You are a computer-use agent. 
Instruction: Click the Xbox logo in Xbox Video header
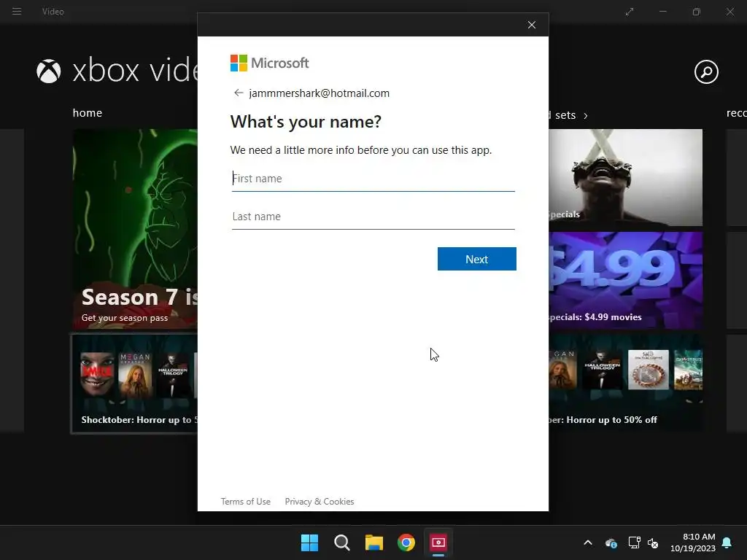49,71
